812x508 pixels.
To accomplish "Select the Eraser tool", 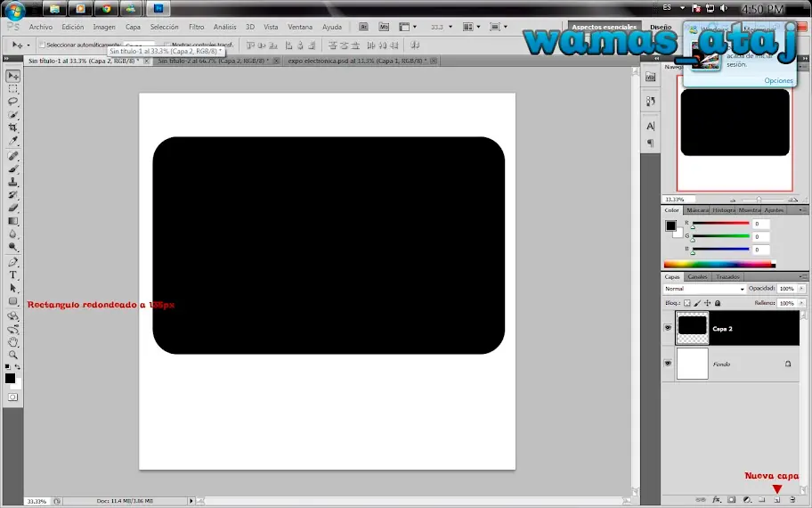I will pyautogui.click(x=13, y=208).
